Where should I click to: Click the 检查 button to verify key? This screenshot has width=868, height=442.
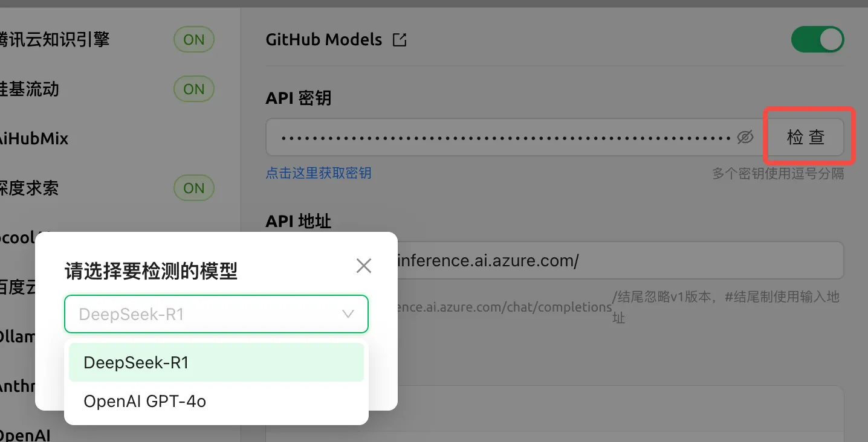(806, 137)
